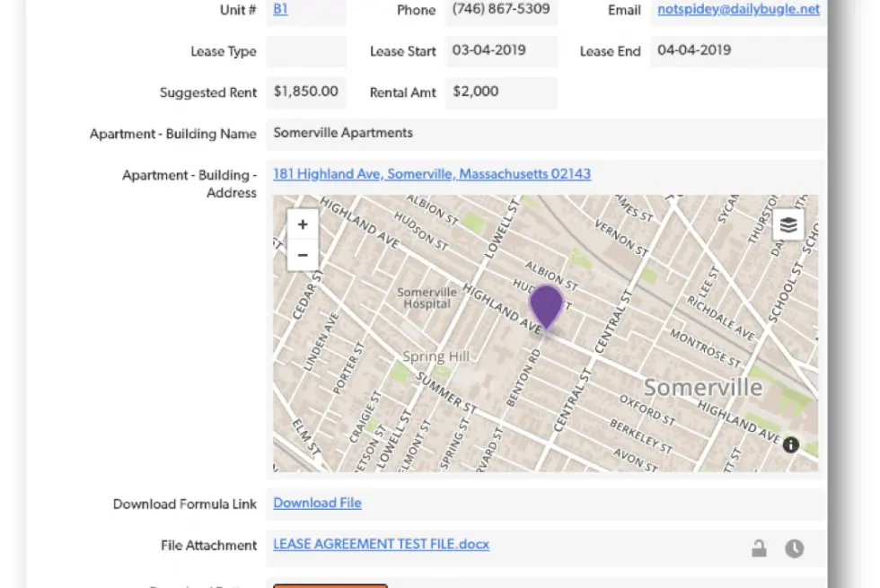Click the Montrose St map label

706,348
